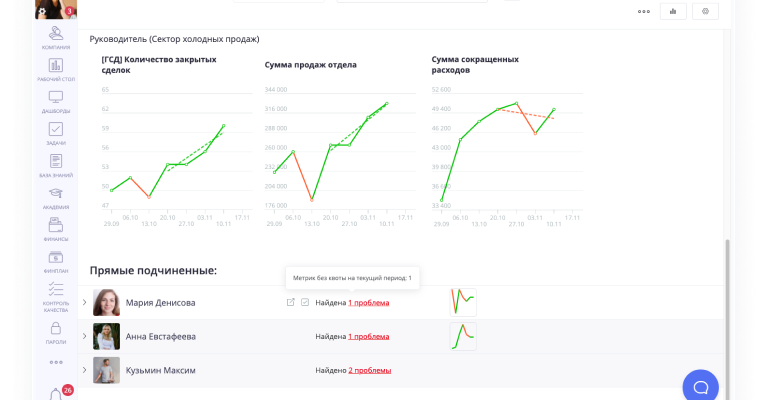Viewport: 767px width, 400px height.
Task: Click the bar chart icon button at top right
Action: (673, 12)
